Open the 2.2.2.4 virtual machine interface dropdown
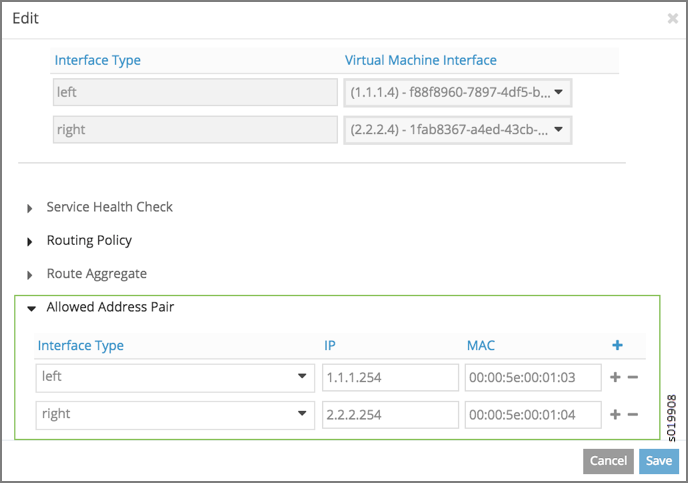The image size is (688, 483). coord(457,129)
